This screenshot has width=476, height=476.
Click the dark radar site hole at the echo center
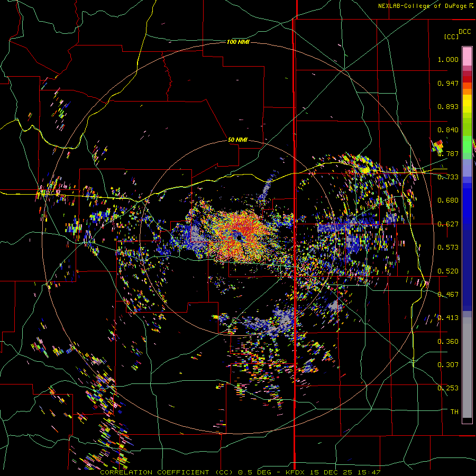click(239, 237)
